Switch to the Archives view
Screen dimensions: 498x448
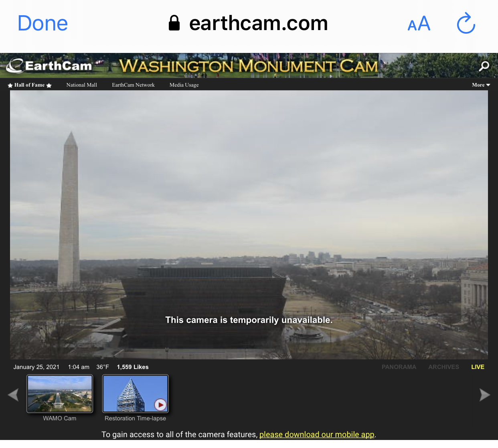(x=443, y=367)
